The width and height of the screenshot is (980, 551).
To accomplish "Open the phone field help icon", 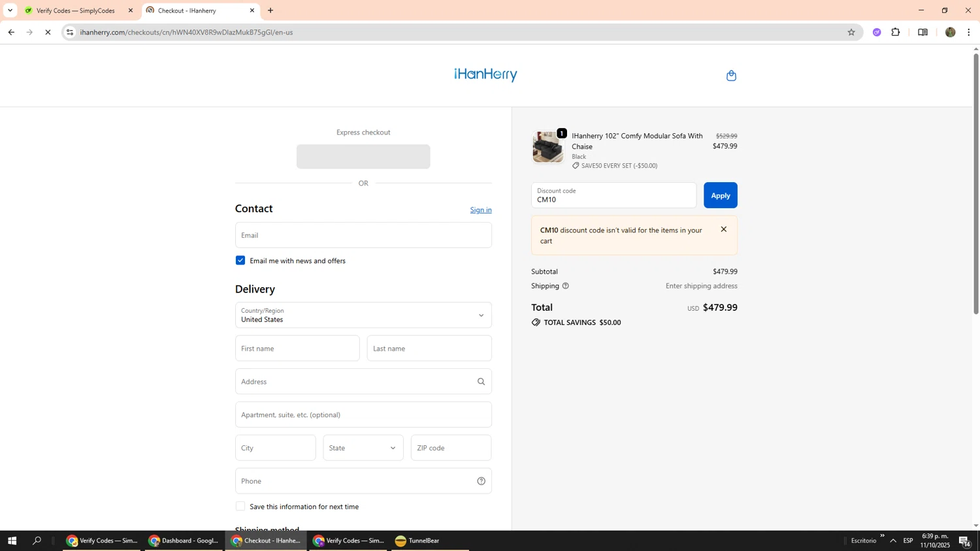I will [x=481, y=481].
